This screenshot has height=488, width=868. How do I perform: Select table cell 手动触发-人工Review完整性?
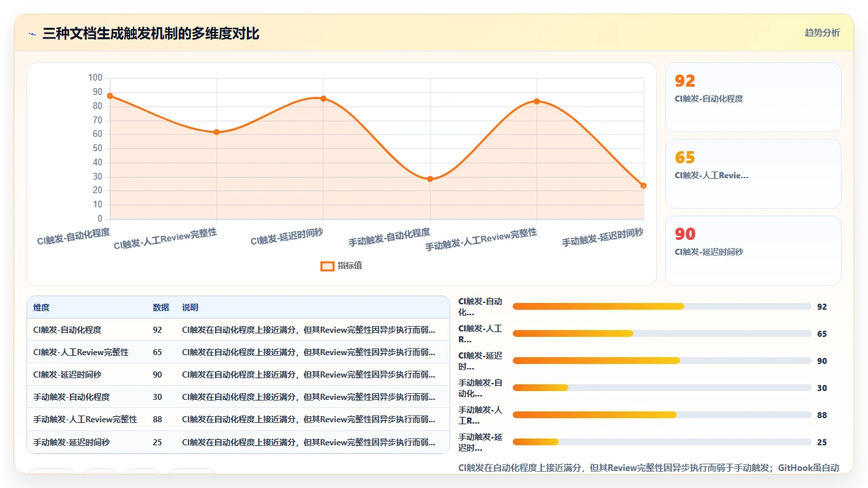point(85,420)
